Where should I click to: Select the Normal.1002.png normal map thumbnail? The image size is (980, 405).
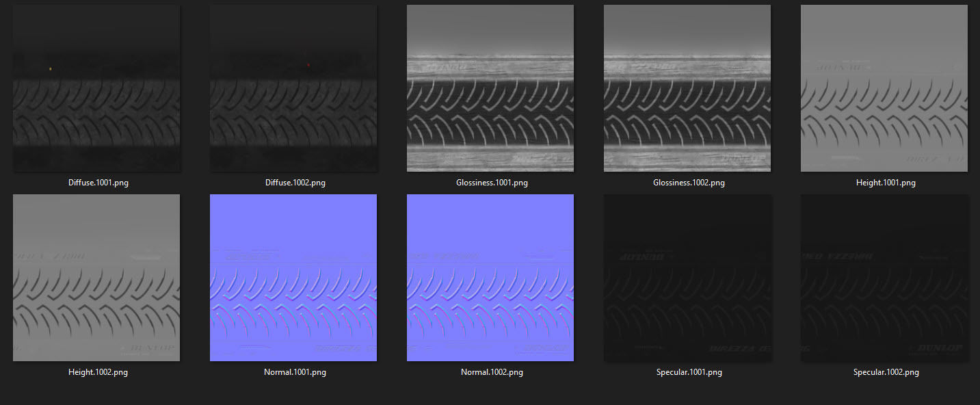[x=490, y=278]
